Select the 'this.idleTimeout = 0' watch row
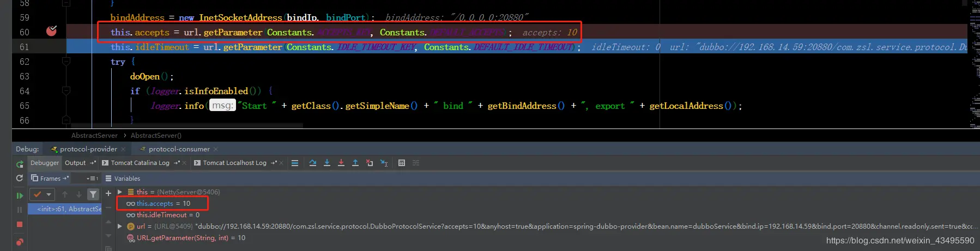Viewport: 980px width, 251px height. click(162, 215)
